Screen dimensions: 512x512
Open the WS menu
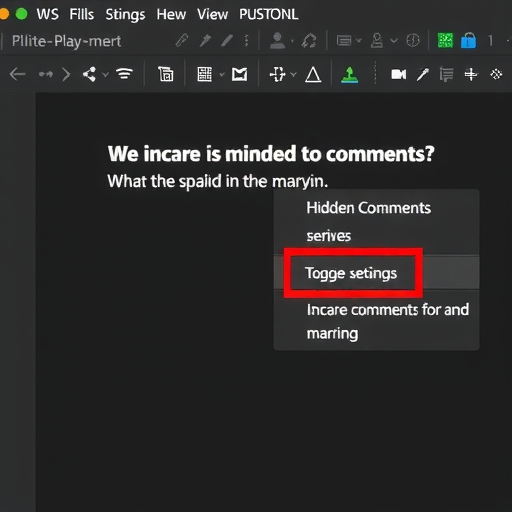47,14
